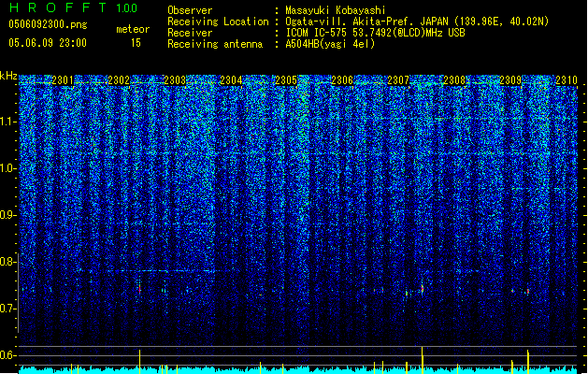Click the 2306 time marker

click(x=342, y=80)
